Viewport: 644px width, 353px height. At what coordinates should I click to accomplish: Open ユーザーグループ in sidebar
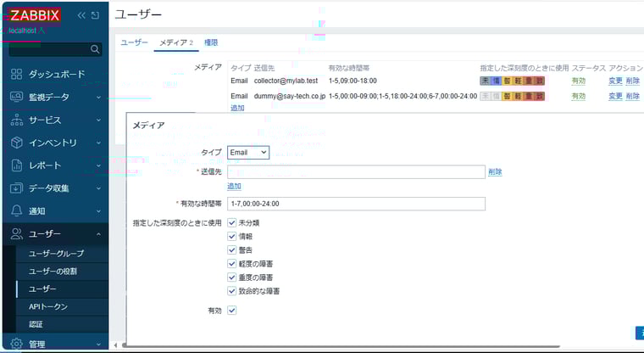56,254
